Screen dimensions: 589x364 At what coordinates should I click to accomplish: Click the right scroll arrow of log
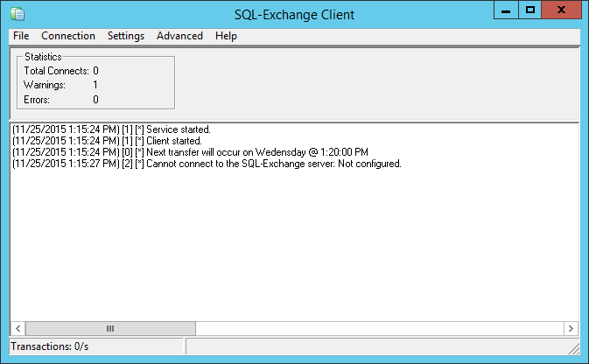(571, 329)
